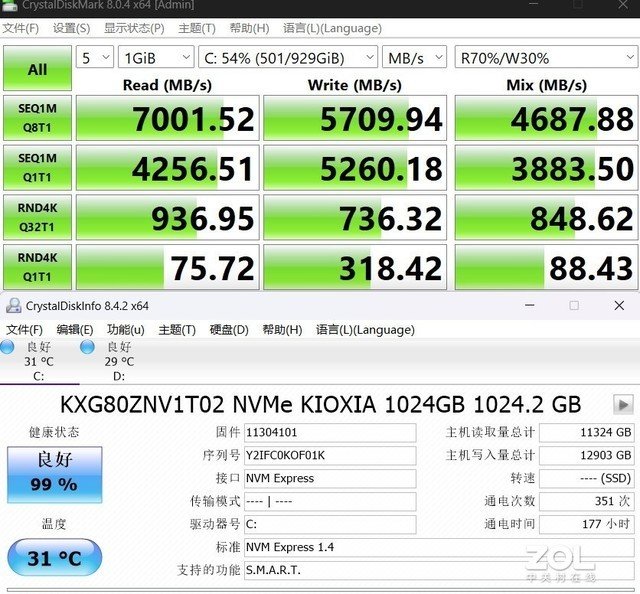Click the RND4K Q1T1 mix result 88.43
This screenshot has width=640, height=594.
[546, 267]
